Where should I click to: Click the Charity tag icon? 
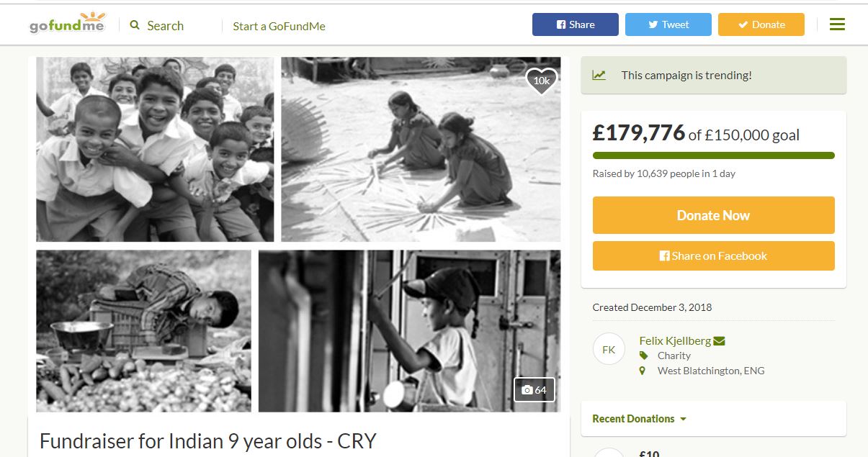(643, 356)
